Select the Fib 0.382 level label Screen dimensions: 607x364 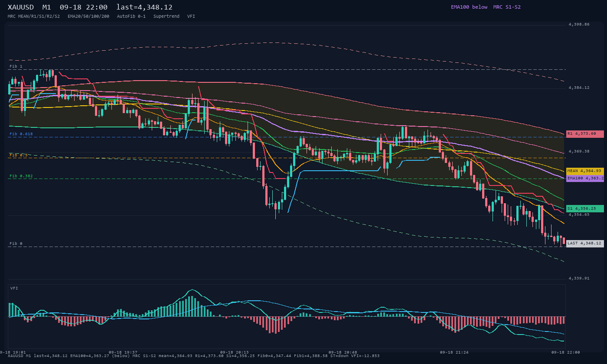pyautogui.click(x=21, y=176)
